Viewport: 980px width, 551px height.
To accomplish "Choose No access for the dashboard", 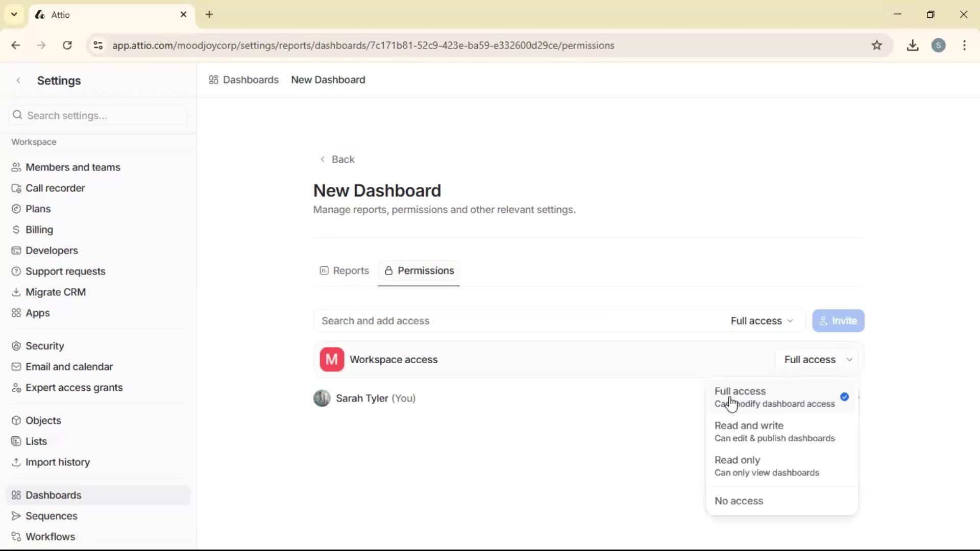I will click(x=739, y=500).
